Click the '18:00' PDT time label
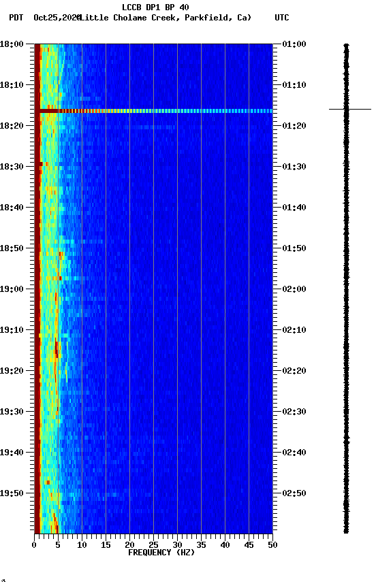 (12, 44)
